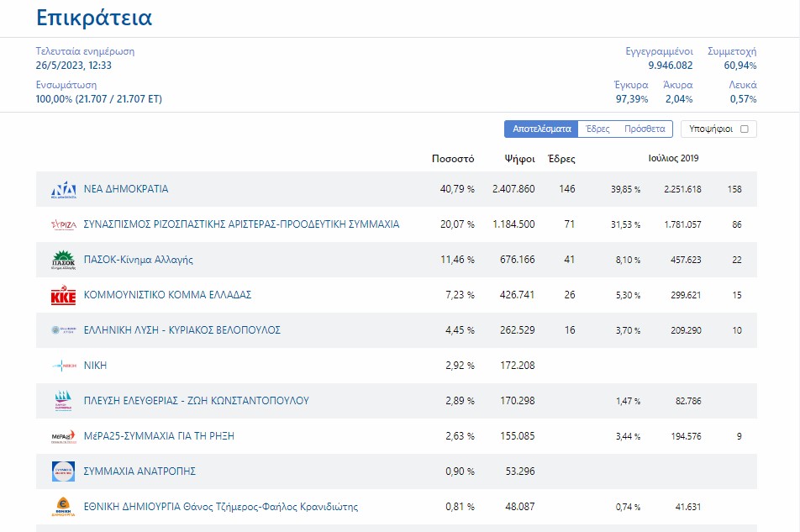Click Νέα Δημοκρατία vote count 2.407.860

click(x=513, y=189)
